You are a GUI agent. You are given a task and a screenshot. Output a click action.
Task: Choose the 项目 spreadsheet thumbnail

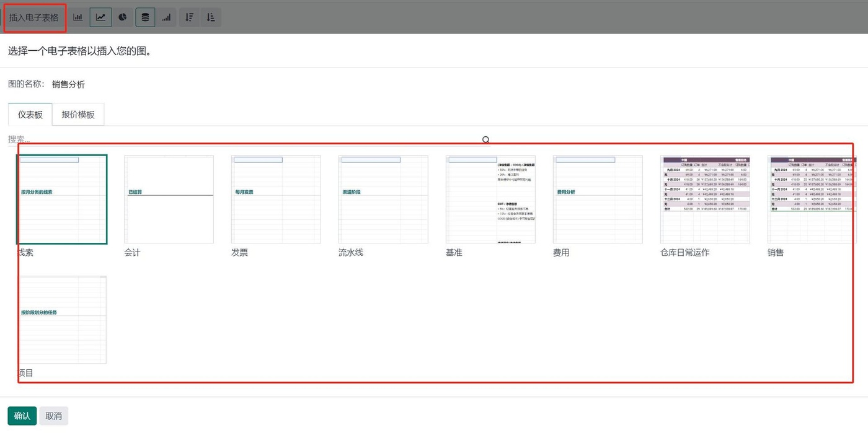pos(62,320)
